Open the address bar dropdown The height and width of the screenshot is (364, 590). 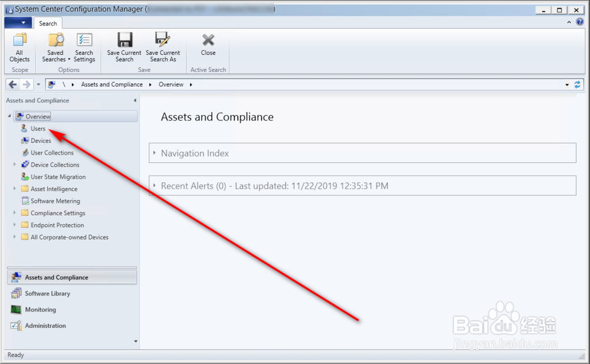[566, 85]
